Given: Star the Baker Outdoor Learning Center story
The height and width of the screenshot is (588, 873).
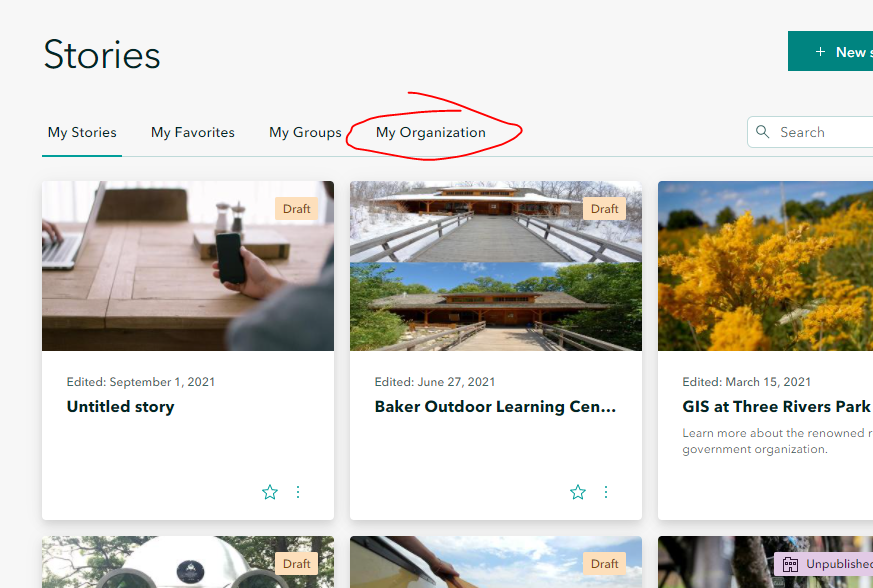Looking at the screenshot, I should (577, 492).
